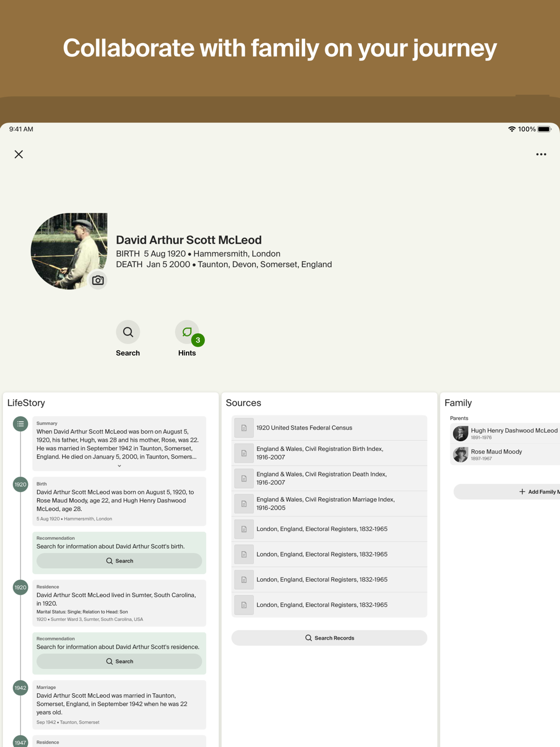
Task: Click document icon for Death Index record
Action: pos(244,478)
